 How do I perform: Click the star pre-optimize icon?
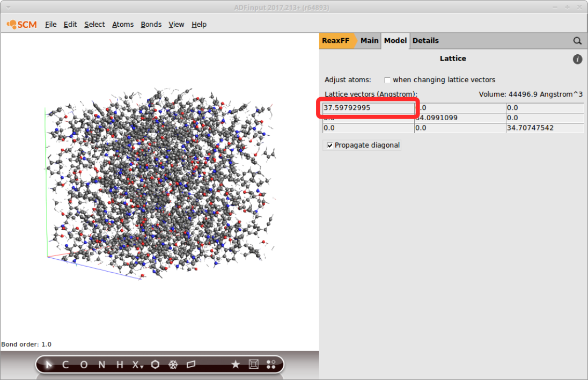tap(236, 365)
